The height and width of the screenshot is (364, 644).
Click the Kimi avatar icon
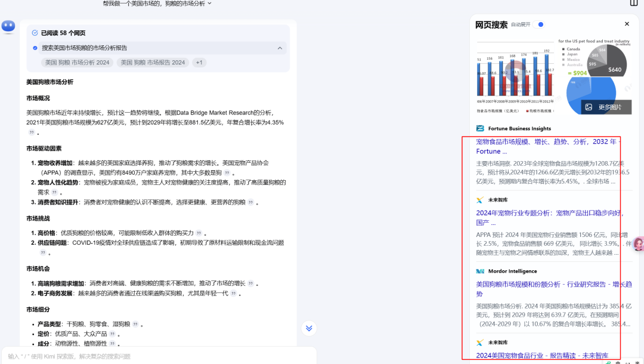coord(8,26)
